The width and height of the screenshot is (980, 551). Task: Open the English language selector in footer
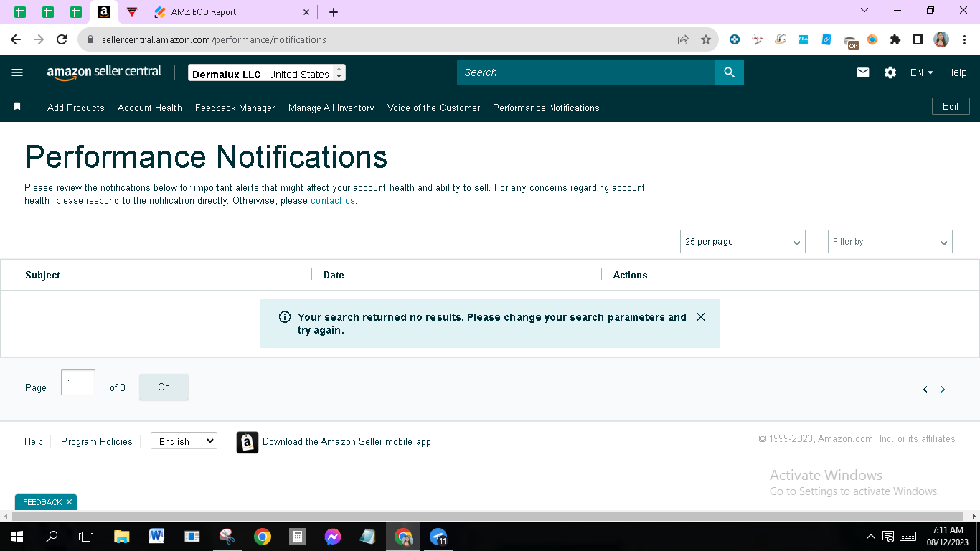click(x=184, y=441)
